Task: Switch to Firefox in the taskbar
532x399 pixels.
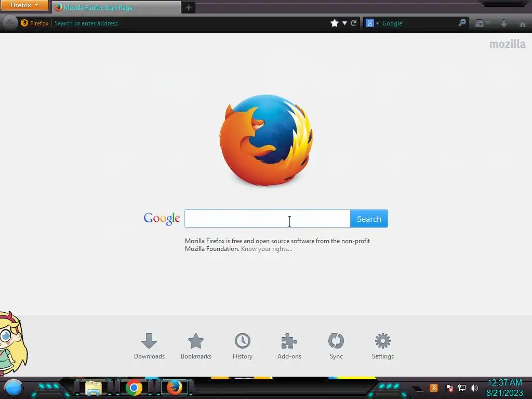Action: (x=175, y=388)
